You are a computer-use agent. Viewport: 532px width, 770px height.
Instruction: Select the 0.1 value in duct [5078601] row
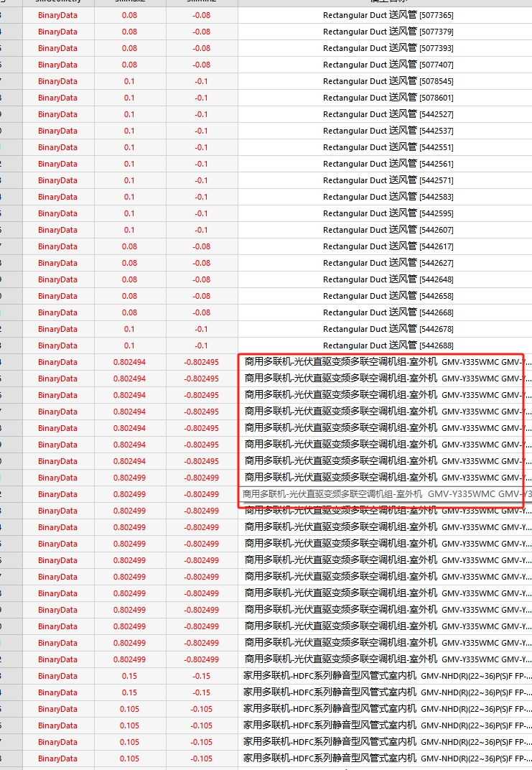point(129,98)
